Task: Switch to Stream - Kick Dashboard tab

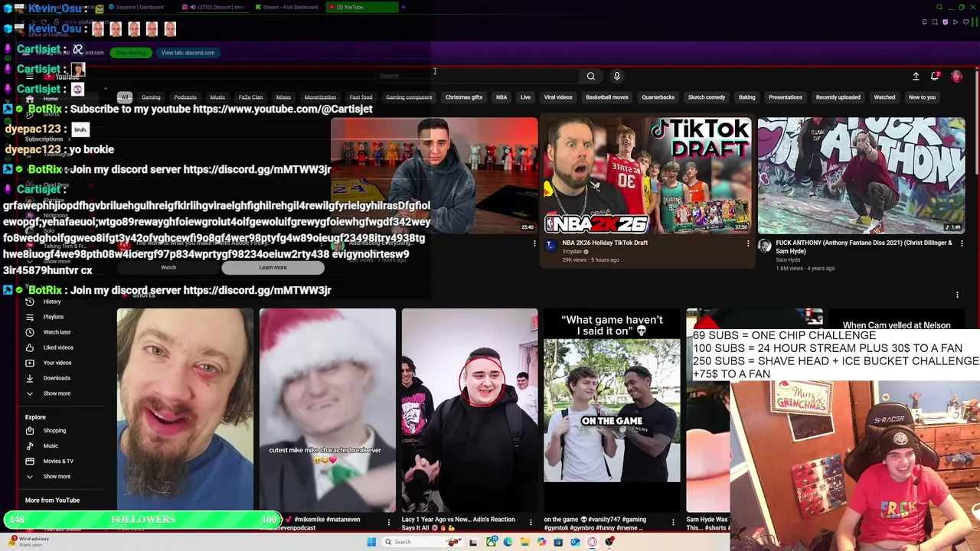Action: [x=289, y=7]
